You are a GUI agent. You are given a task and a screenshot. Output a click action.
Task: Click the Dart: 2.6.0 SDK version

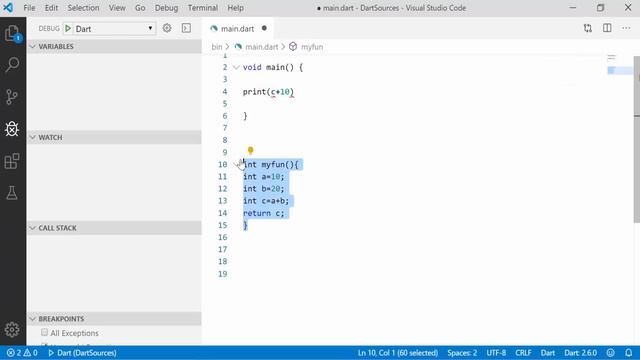pyautogui.click(x=580, y=353)
